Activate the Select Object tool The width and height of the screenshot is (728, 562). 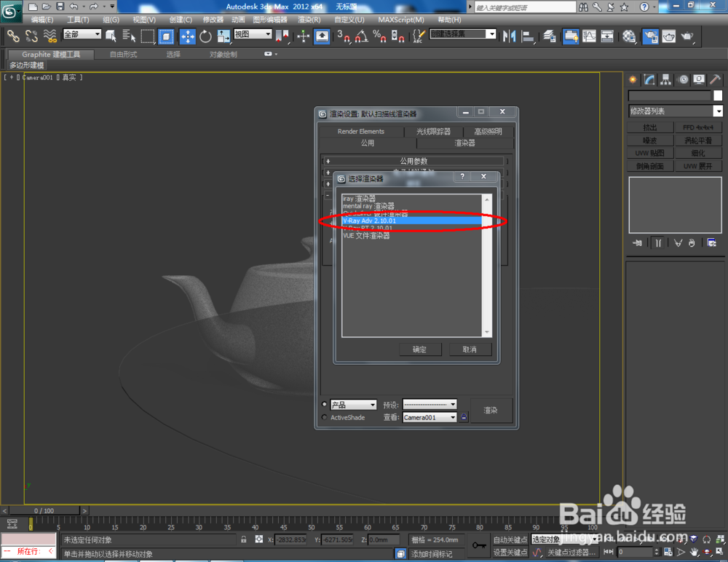(111, 36)
